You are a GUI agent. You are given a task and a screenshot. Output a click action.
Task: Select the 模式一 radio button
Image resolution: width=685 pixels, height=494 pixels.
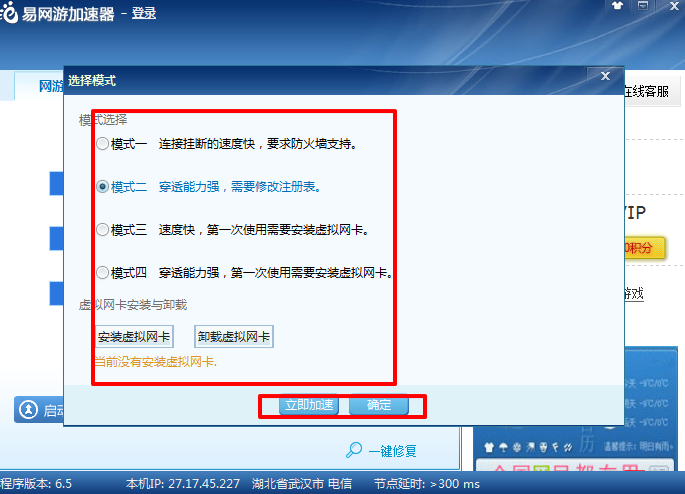(x=102, y=144)
